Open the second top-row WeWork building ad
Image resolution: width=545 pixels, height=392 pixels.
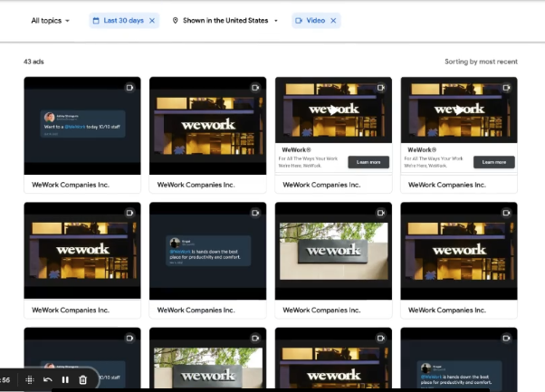[x=207, y=125]
